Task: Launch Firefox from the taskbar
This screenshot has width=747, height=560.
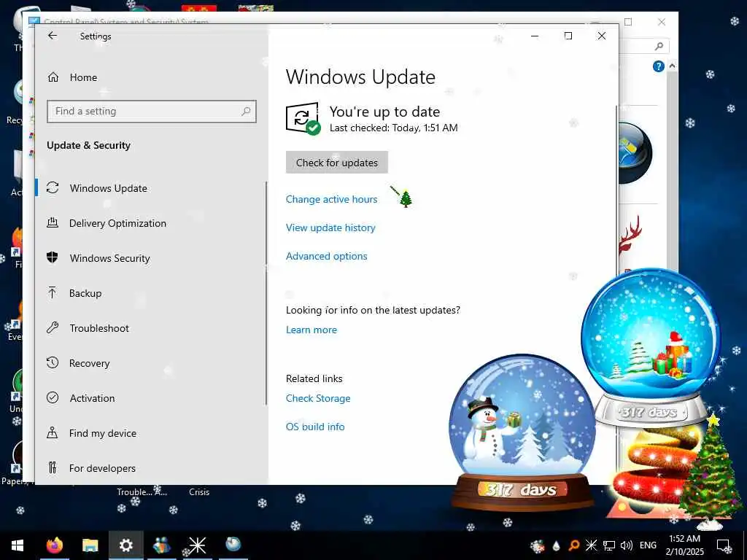Action: (x=54, y=545)
